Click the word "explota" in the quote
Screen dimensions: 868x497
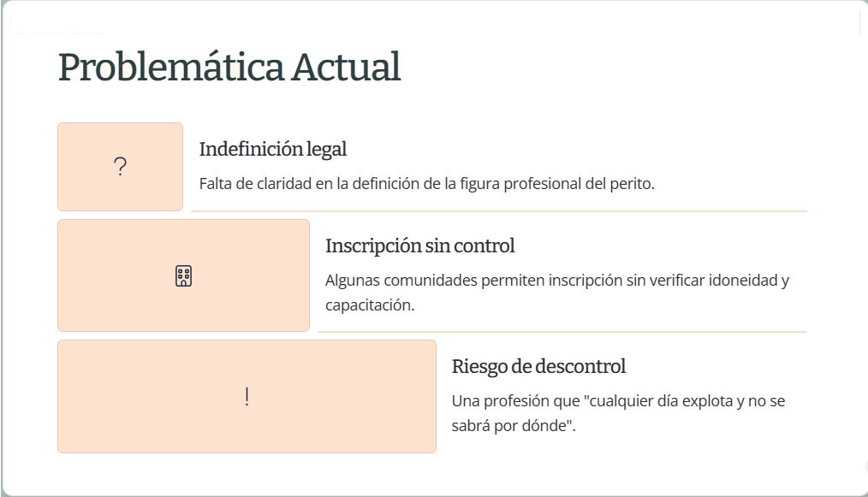[x=704, y=400]
